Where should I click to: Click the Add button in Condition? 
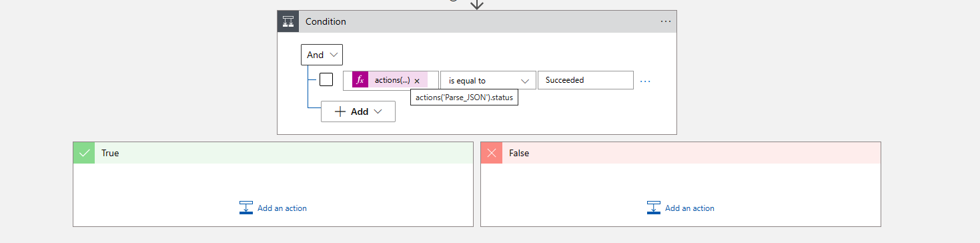tap(358, 111)
